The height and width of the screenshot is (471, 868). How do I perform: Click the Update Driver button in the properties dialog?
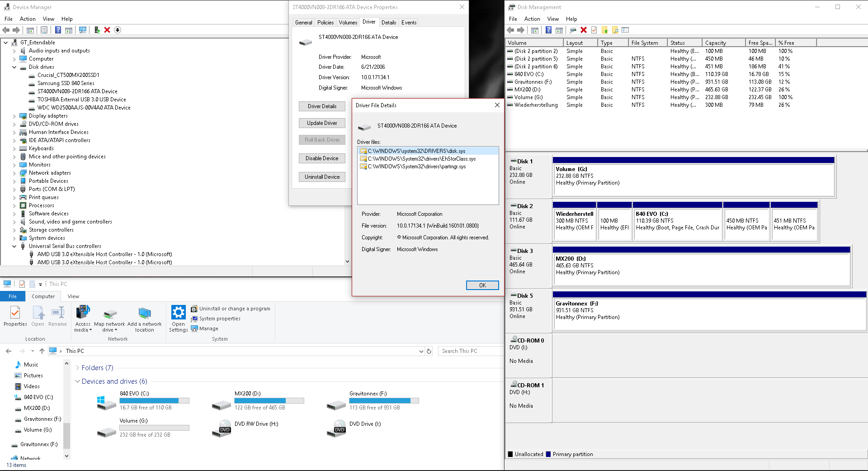[322, 123]
